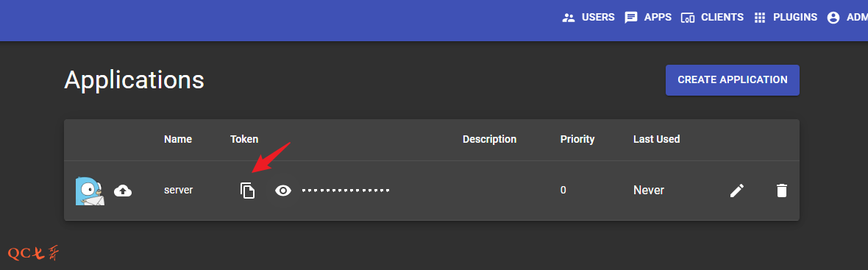This screenshot has height=270, width=868.
Task: Edit the server application
Action: pyautogui.click(x=737, y=191)
